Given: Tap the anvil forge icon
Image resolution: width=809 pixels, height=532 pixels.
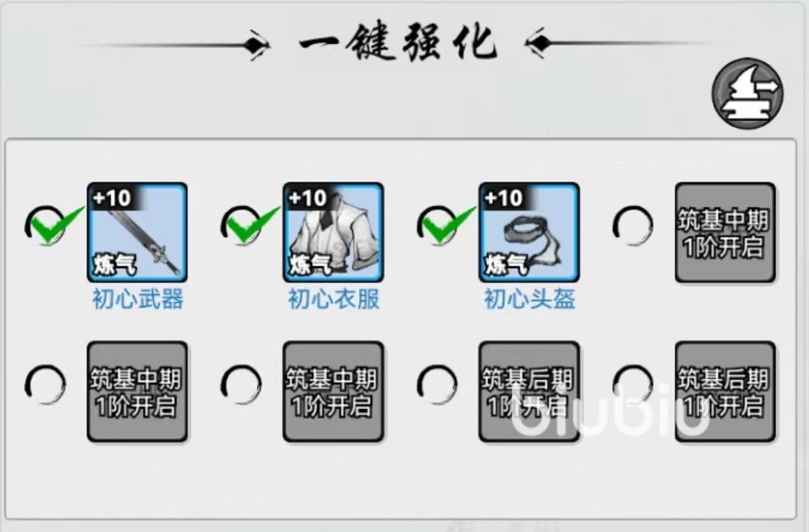Looking at the screenshot, I should click(747, 94).
